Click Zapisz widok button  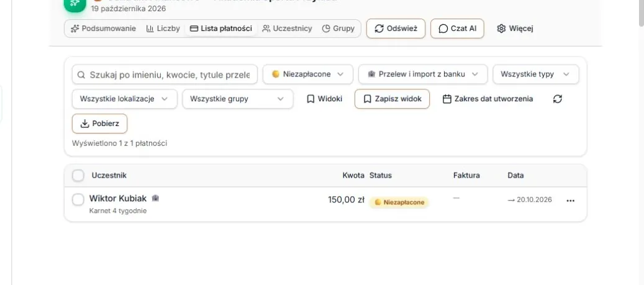(392, 99)
